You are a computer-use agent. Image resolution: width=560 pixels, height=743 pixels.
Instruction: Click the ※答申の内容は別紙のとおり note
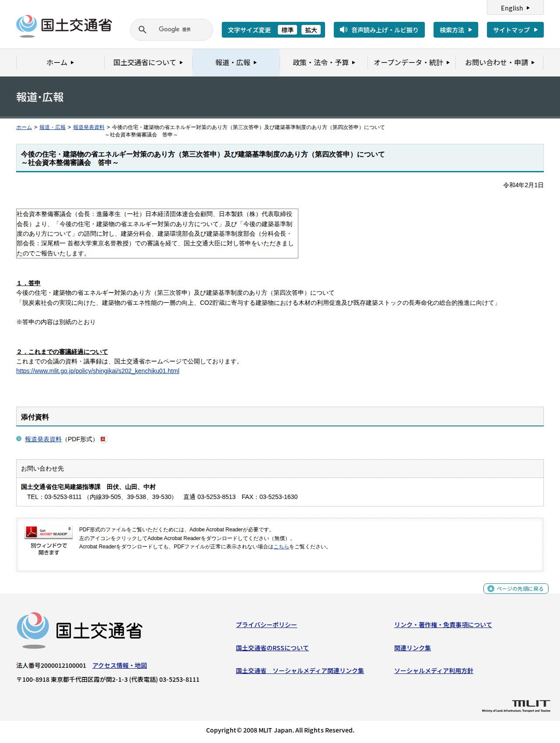56,322
